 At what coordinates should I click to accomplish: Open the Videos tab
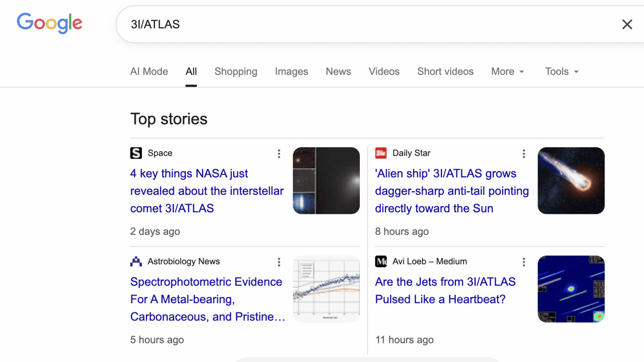(384, 71)
